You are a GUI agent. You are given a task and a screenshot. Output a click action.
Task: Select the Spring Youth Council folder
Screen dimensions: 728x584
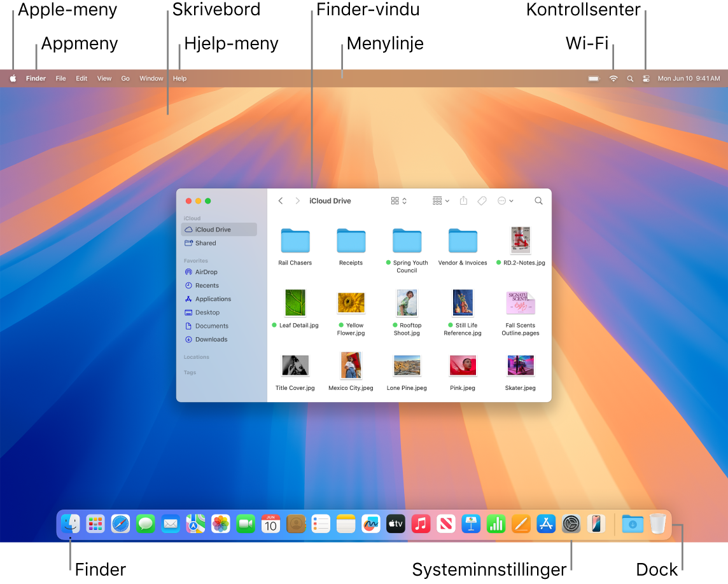[x=407, y=240]
